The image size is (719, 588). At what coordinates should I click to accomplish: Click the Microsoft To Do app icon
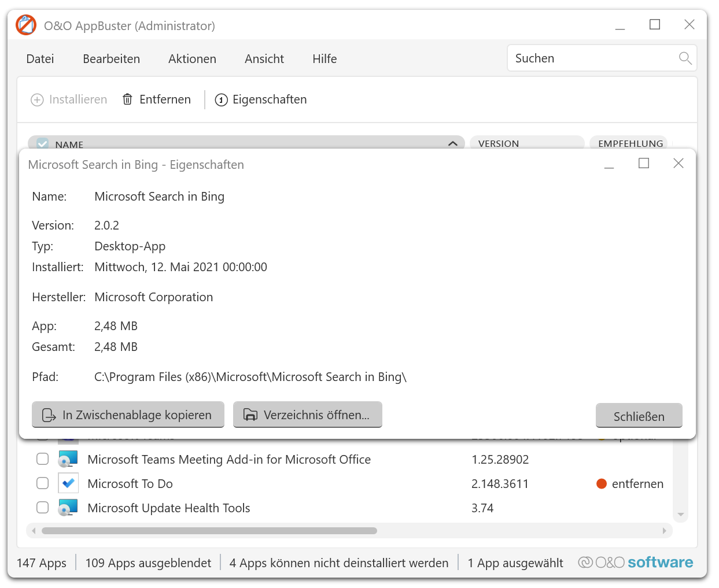pyautogui.click(x=68, y=483)
